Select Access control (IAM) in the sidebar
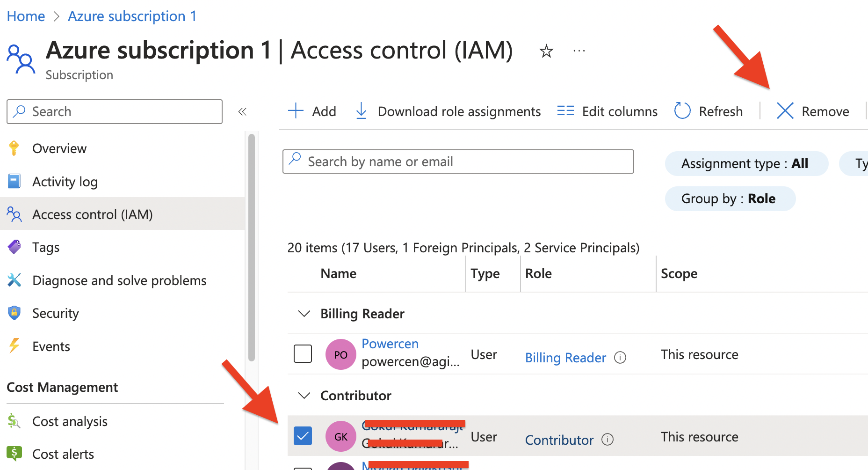This screenshot has width=868, height=470. point(123,214)
